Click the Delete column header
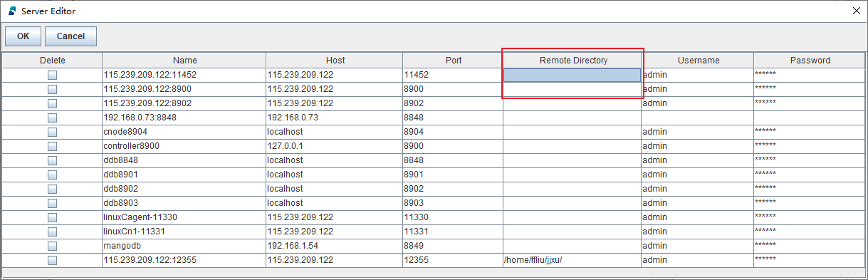Viewport: 868px width, 280px height. (52, 61)
